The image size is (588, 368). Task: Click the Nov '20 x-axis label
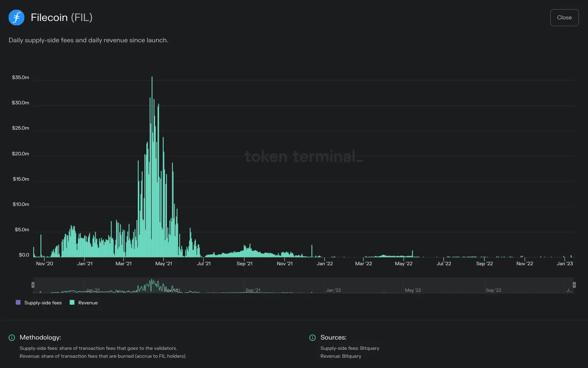(x=45, y=264)
